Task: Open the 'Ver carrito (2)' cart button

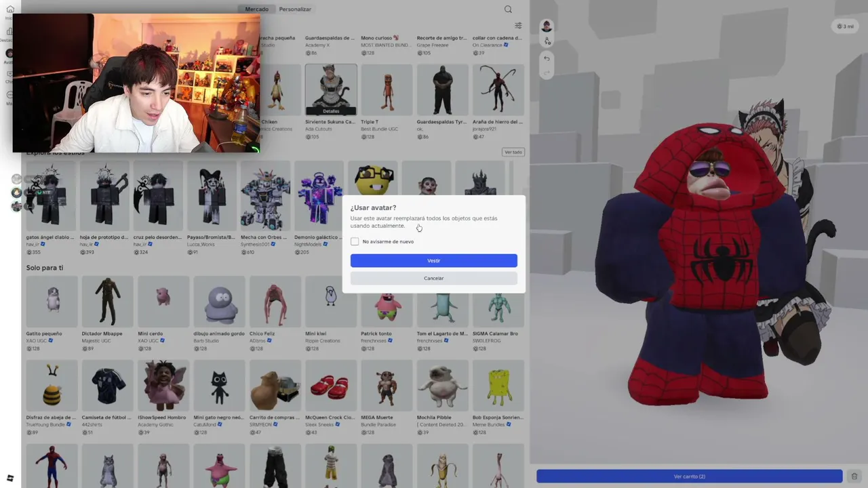Action: coord(689,476)
